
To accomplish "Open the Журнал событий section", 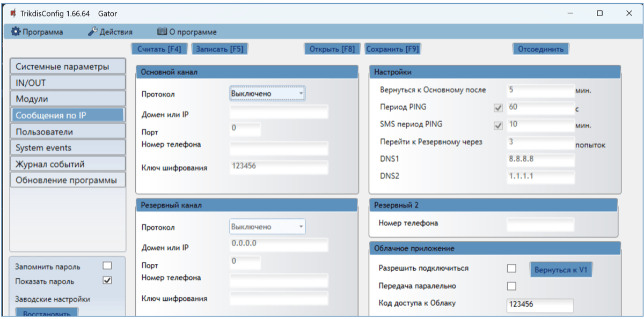I will 67,164.
